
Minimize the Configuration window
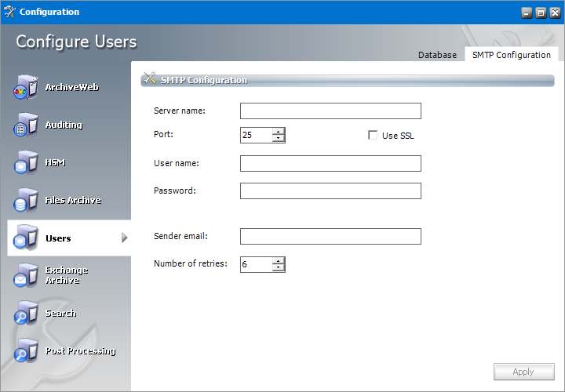[x=527, y=13]
